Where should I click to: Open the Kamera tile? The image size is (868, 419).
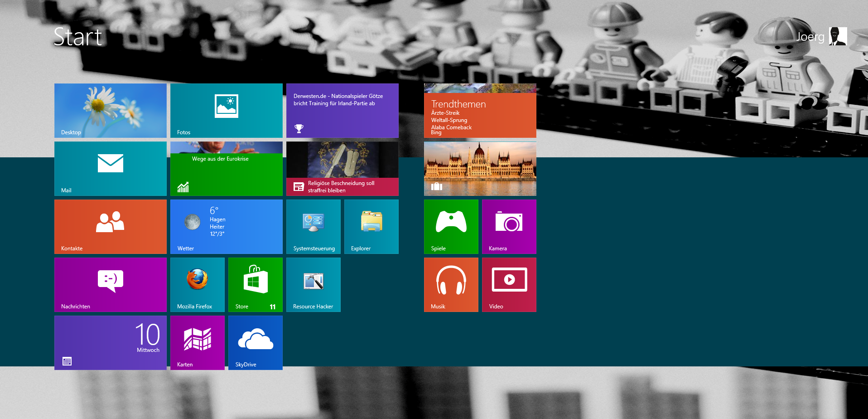coord(509,227)
